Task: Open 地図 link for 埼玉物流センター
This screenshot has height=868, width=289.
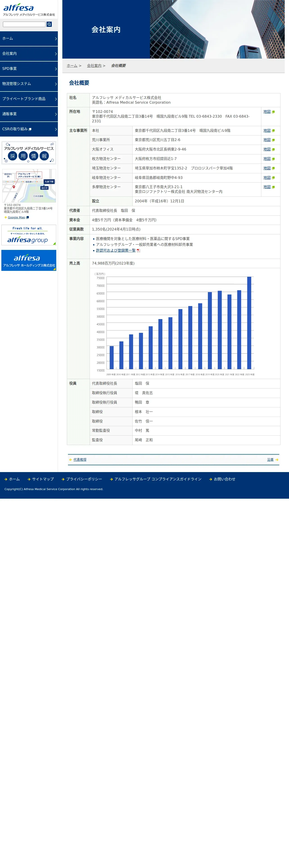Action: 267,168
